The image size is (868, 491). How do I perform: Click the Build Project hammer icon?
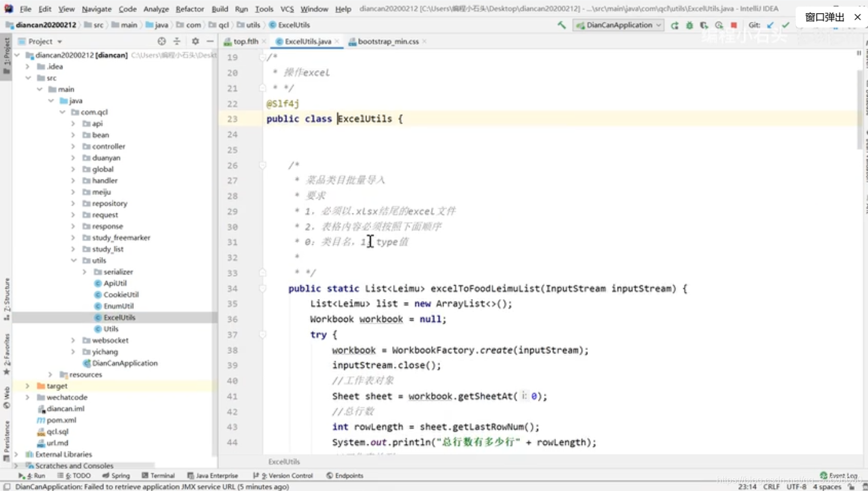tap(561, 25)
